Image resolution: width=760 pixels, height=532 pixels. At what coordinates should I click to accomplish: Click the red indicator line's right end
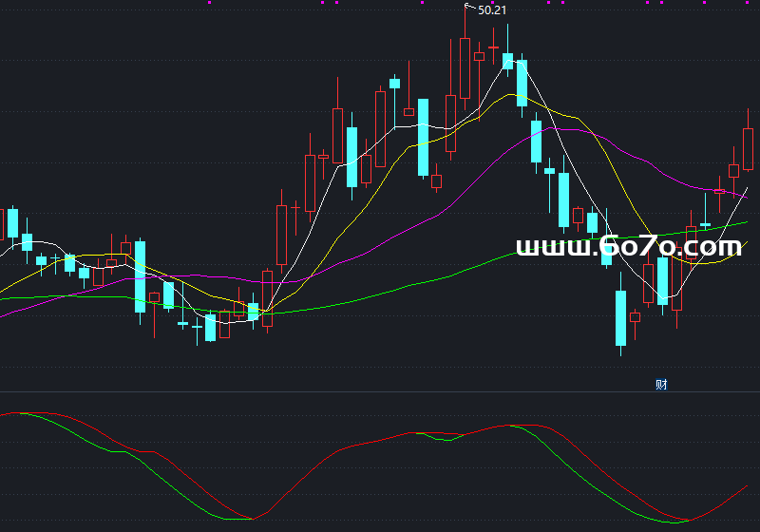click(x=747, y=486)
